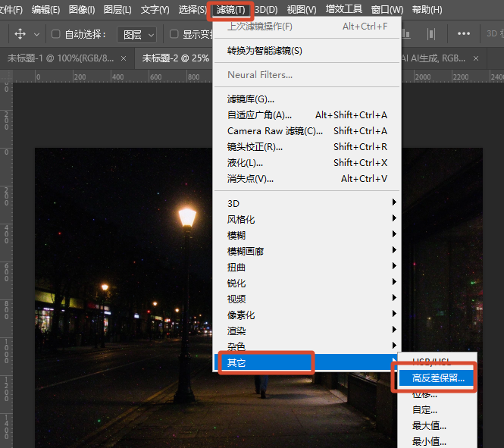Open the 液化(L)... filter

(x=307, y=163)
